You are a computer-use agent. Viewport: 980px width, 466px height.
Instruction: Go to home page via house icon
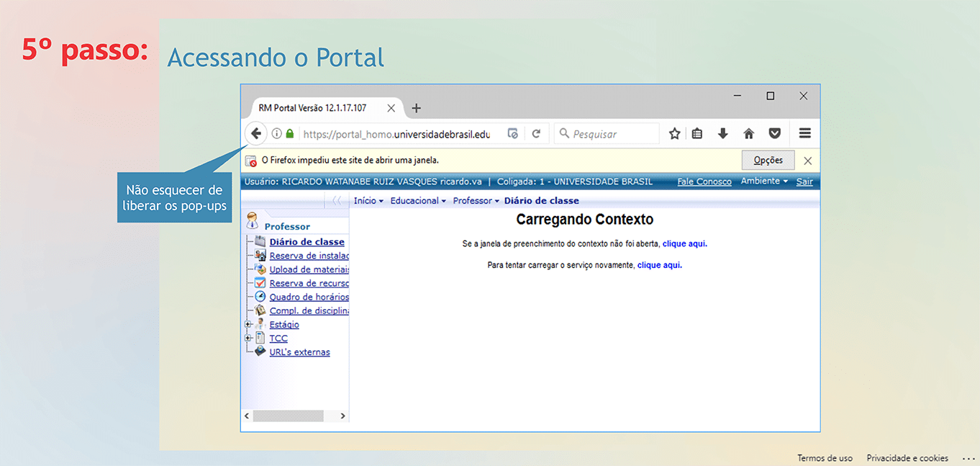coord(749,133)
